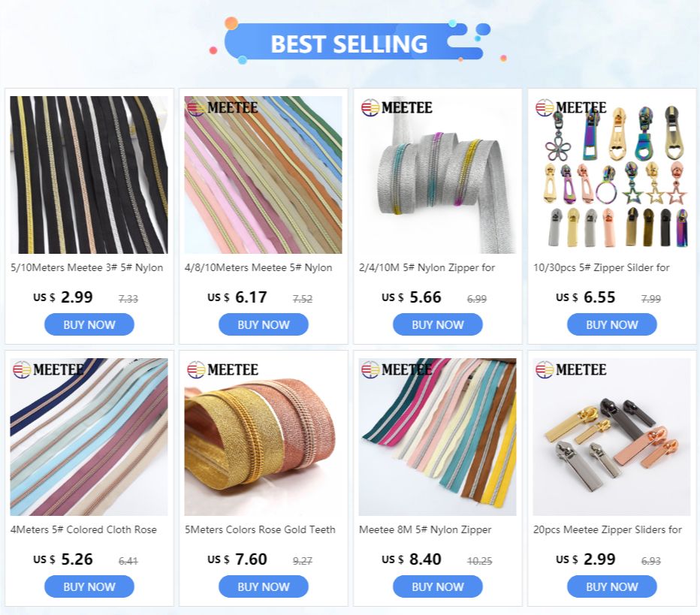700x615 pixels.
Task: Open the '4Meters 5# Colored Cloth Rose' link
Action: click(x=84, y=529)
